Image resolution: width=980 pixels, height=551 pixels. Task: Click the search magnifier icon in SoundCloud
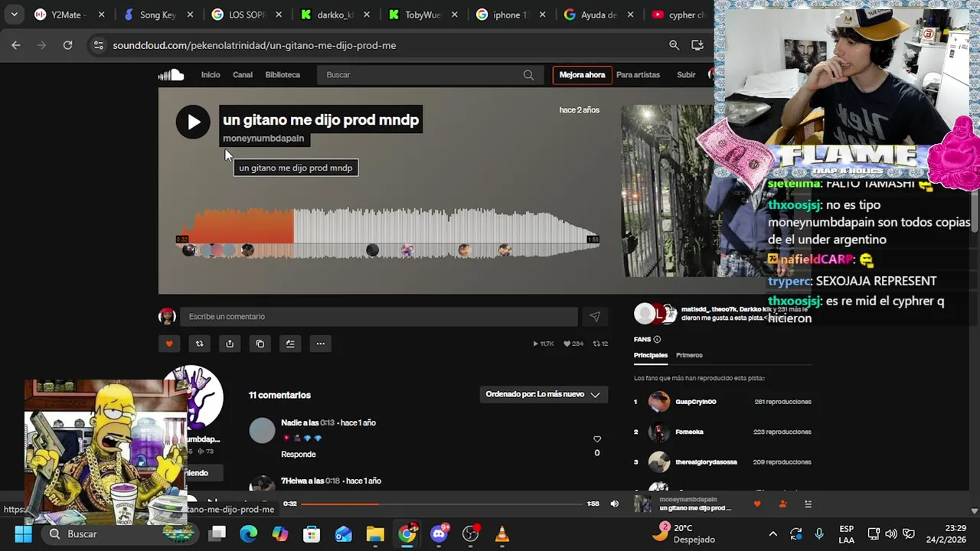click(x=528, y=75)
